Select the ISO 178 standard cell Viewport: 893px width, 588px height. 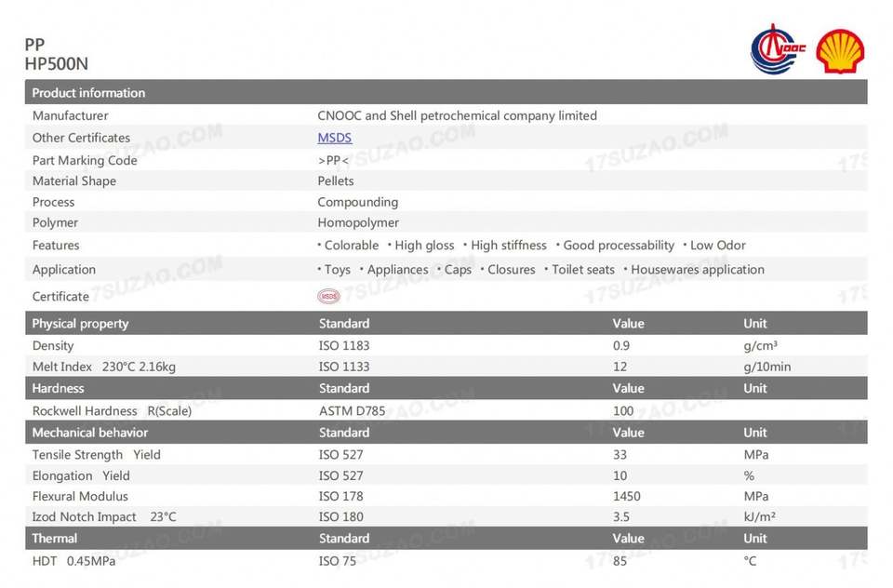[340, 496]
